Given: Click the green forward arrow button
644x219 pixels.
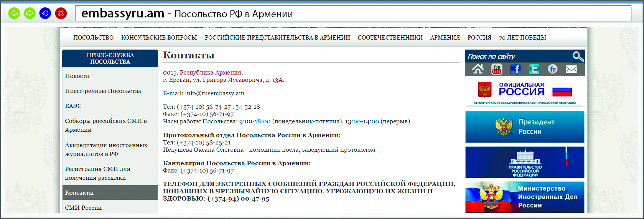Looking at the screenshot, I should [x=30, y=13].
